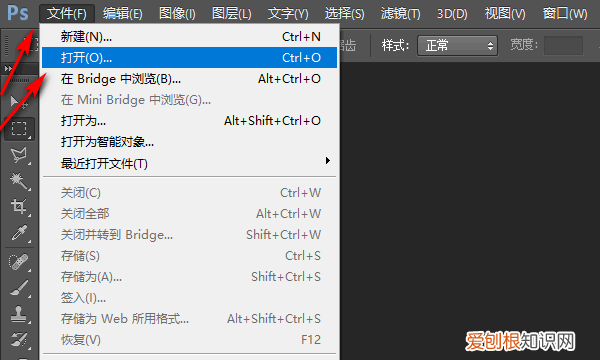This screenshot has width=600, height=360.
Task: Click the 关闭(C) menu entry
Action: pyautogui.click(x=189, y=193)
